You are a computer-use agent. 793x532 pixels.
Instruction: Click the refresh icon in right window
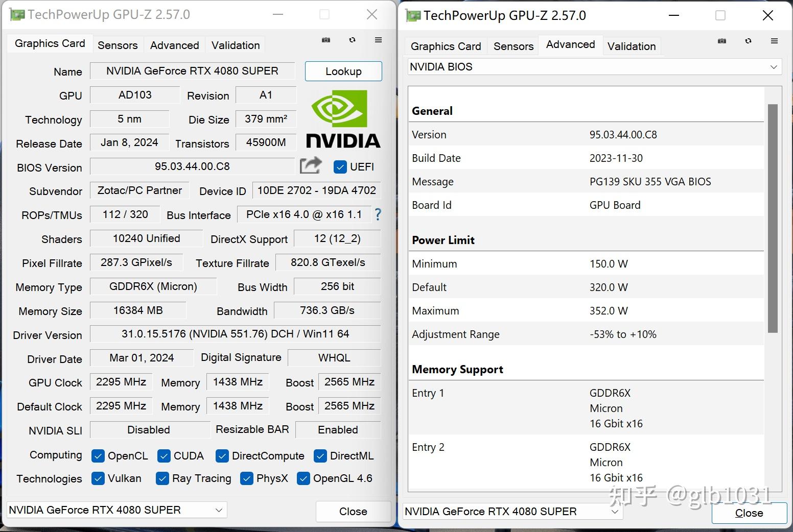[x=748, y=41]
